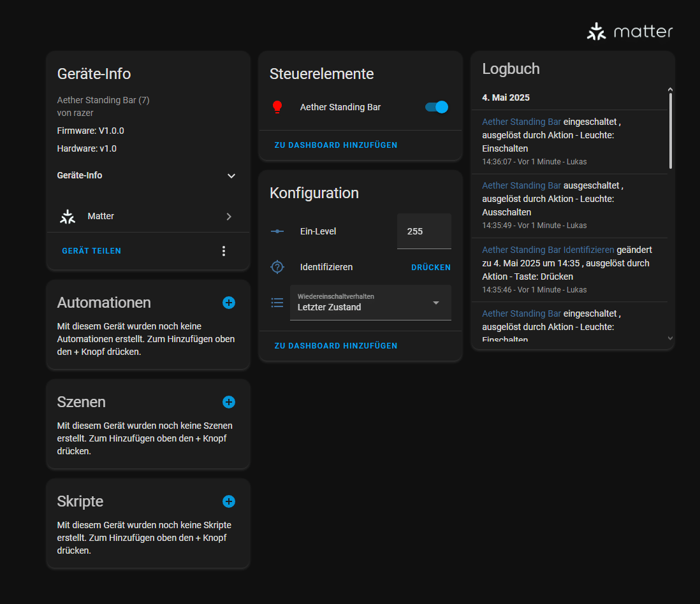
Task: Click the Identifizieren question mark icon
Action: coord(277,267)
